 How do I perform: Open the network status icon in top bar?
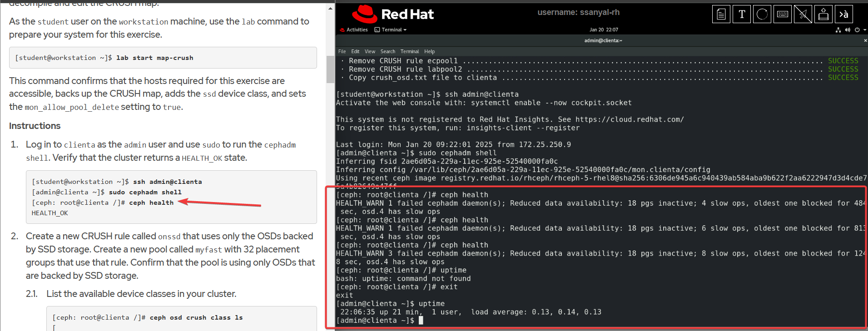click(x=838, y=30)
